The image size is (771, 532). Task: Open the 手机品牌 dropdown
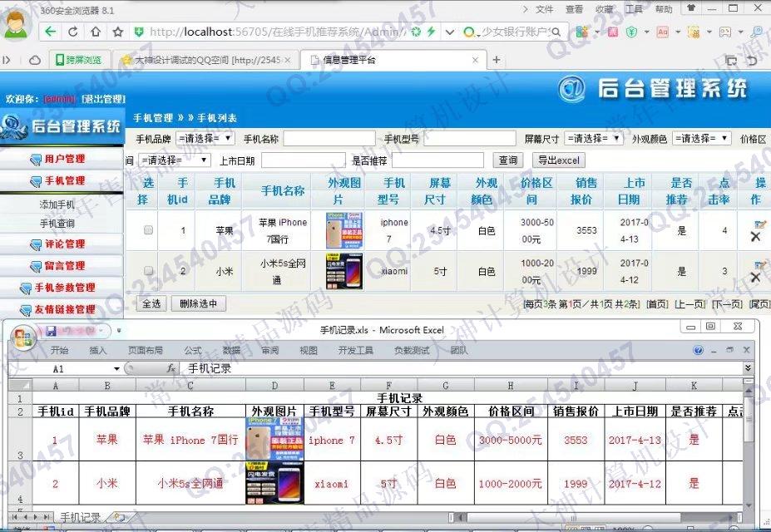[205, 139]
